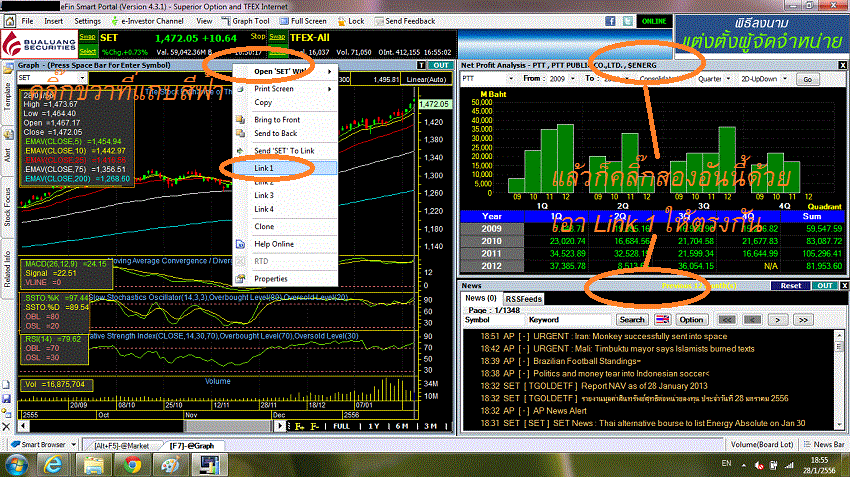The image size is (850, 477).
Task: Click the Keyword input field in News
Action: coord(569,320)
